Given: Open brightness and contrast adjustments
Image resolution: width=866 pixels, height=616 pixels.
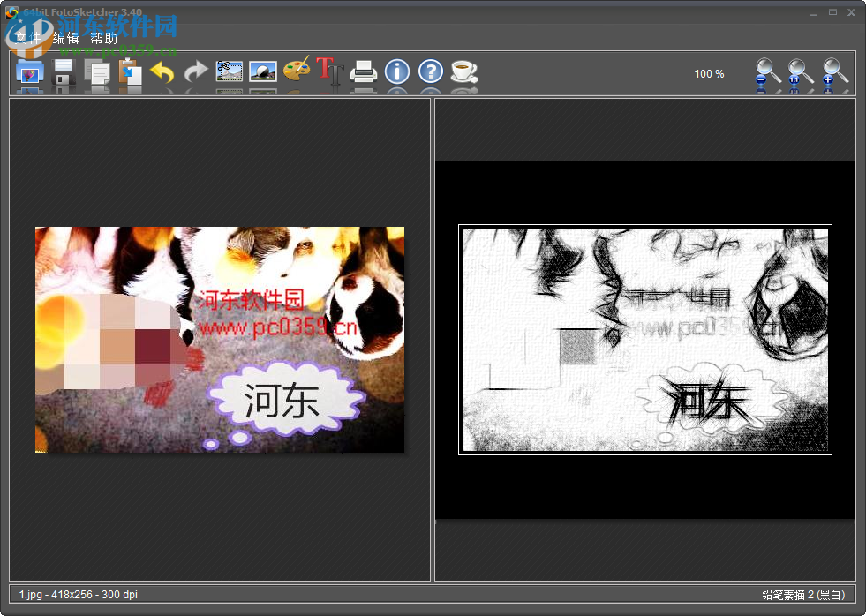Looking at the screenshot, I should [262, 74].
